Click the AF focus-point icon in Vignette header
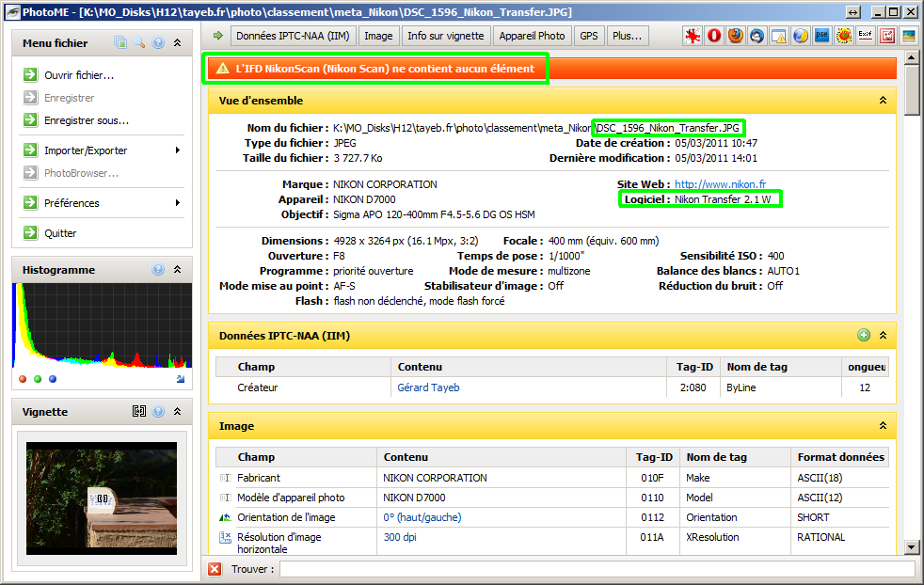This screenshot has height=585, width=924. [139, 411]
